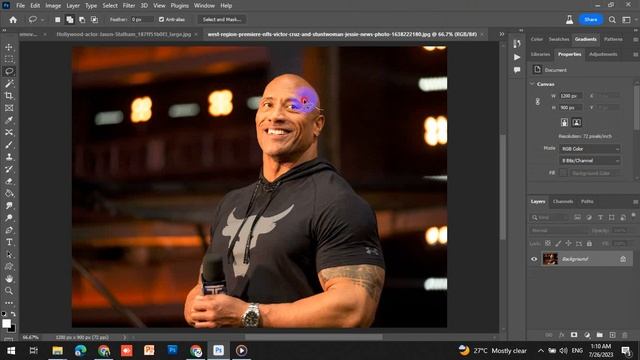Select the Healing Brush tool

(x=9, y=132)
